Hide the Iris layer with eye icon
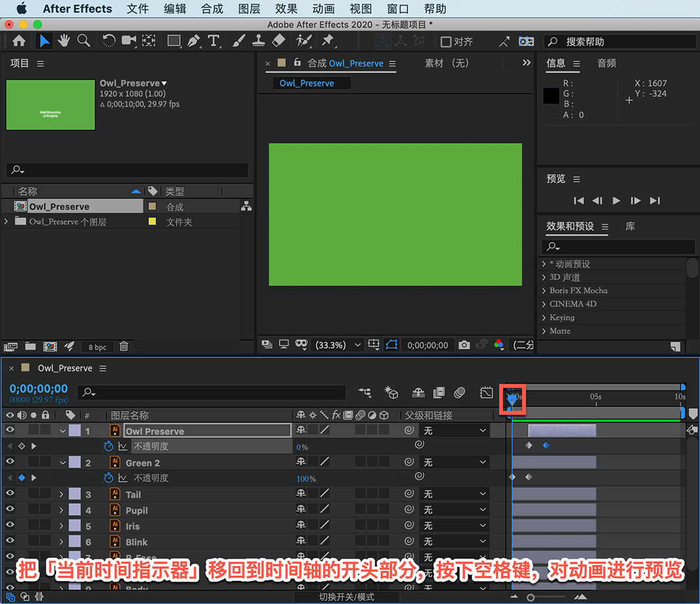This screenshot has width=700, height=604. coord(10,525)
